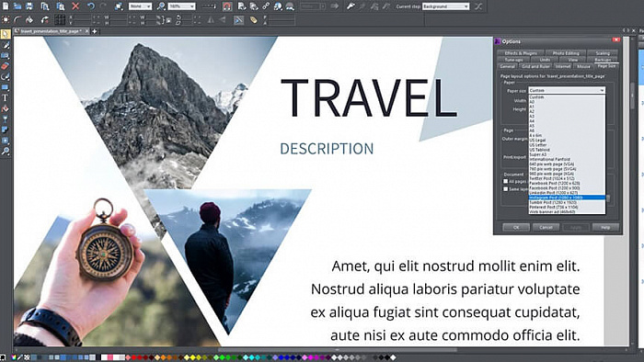This screenshot has height=362, width=644.
Task: Select the Photo tool in left toolbar
Action: click(6, 55)
